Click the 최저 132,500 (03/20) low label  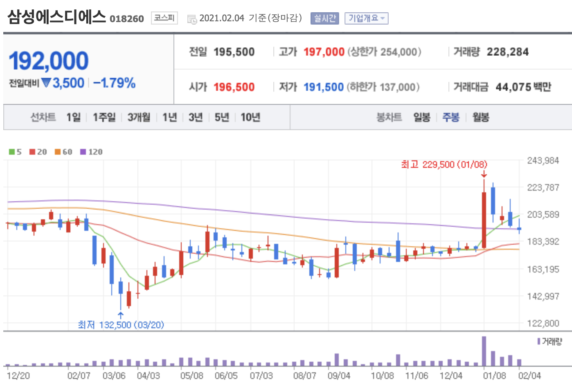(121, 325)
